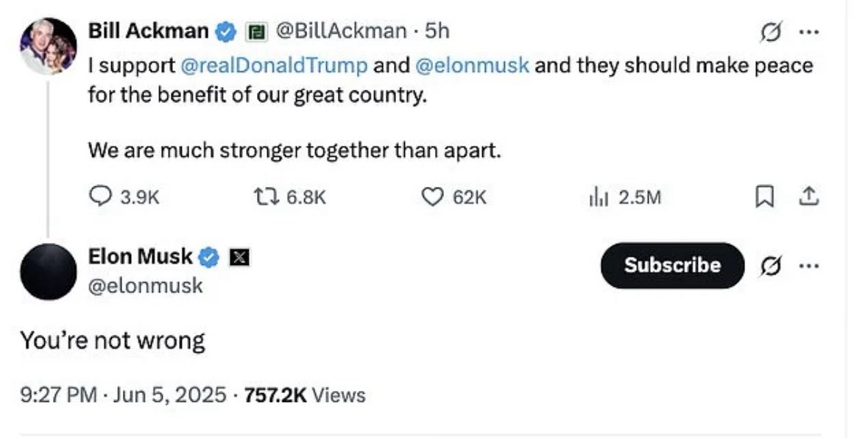Click the X affiliation badge by Musk

[x=239, y=257]
